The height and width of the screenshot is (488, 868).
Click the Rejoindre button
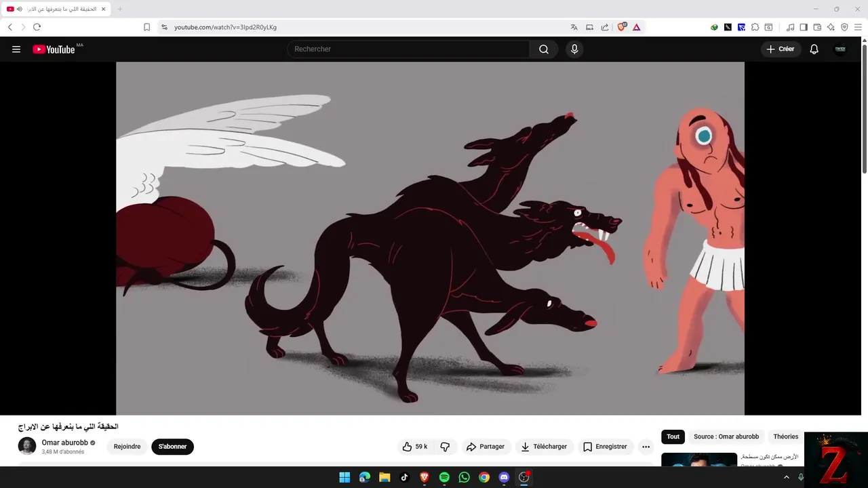pyautogui.click(x=127, y=447)
